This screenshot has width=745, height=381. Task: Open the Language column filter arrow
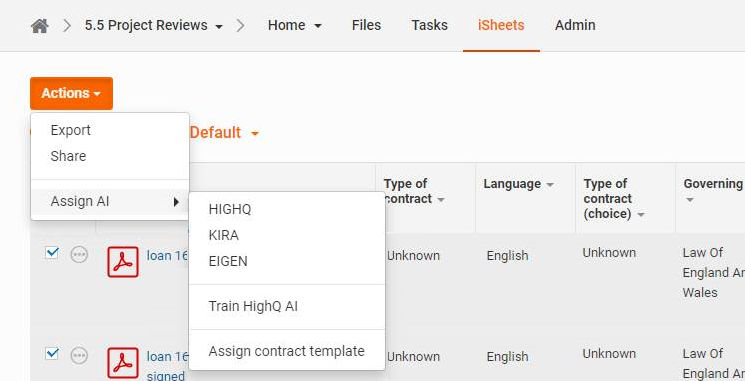[550, 184]
